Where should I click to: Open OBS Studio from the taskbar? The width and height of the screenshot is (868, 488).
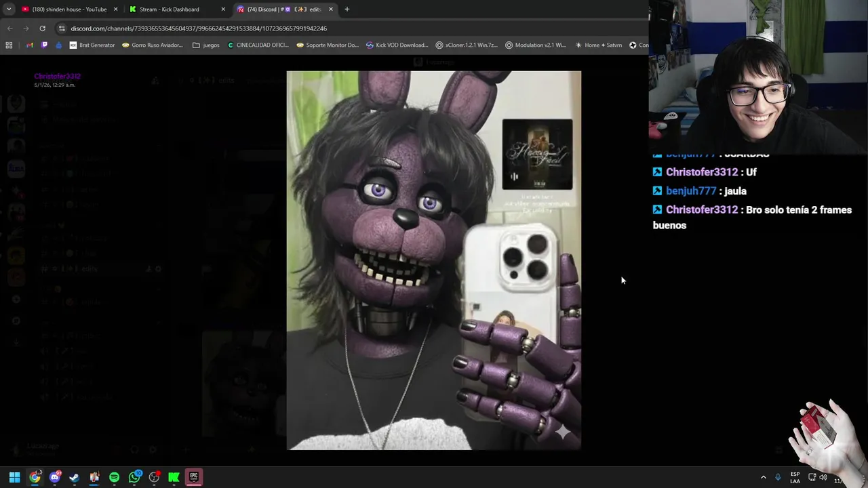tap(154, 477)
